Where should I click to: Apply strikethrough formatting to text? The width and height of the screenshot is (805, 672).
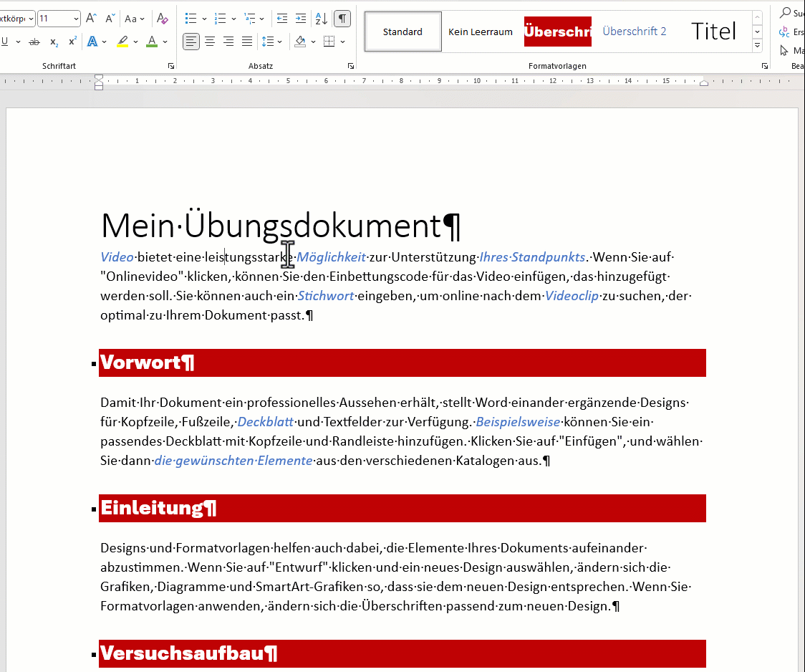(x=34, y=42)
